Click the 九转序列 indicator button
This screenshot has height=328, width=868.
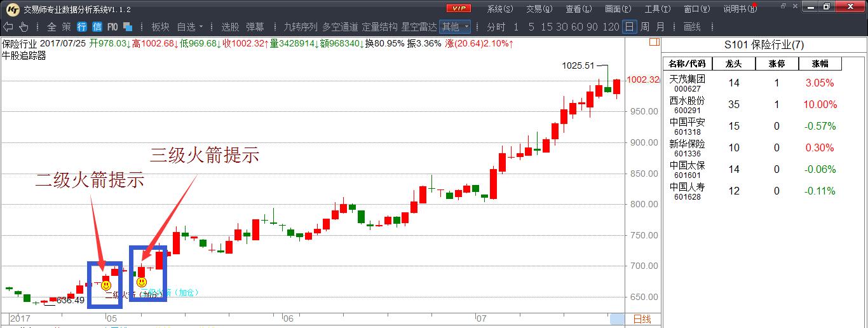(x=300, y=27)
